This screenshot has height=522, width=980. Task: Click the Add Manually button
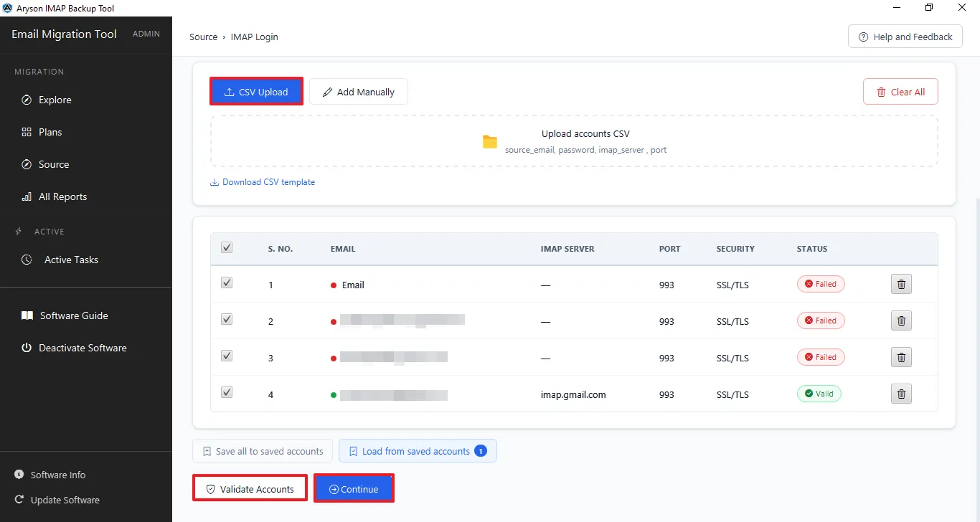pos(359,92)
